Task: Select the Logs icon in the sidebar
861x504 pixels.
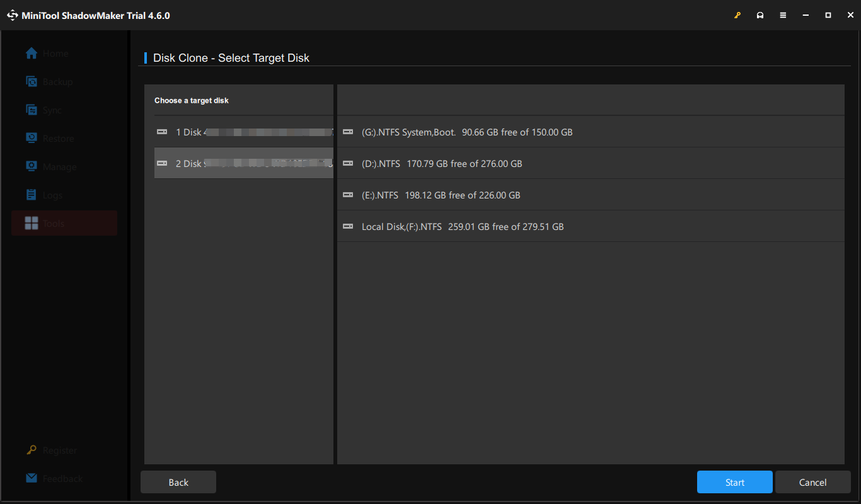Action: (x=31, y=195)
